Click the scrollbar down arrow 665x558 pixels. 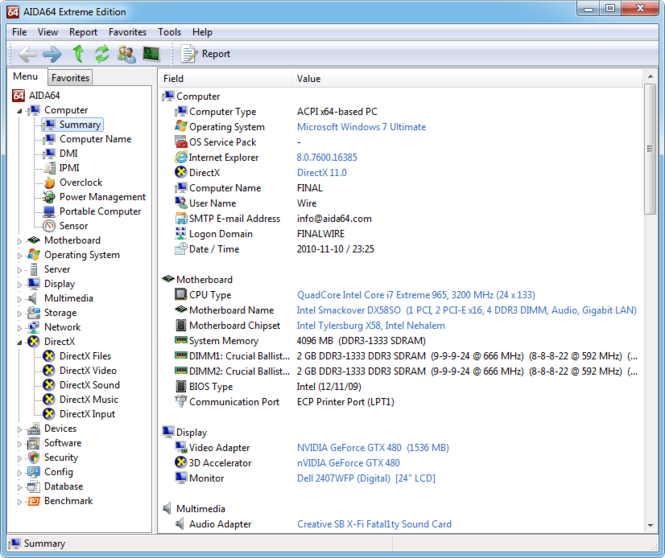click(650, 526)
